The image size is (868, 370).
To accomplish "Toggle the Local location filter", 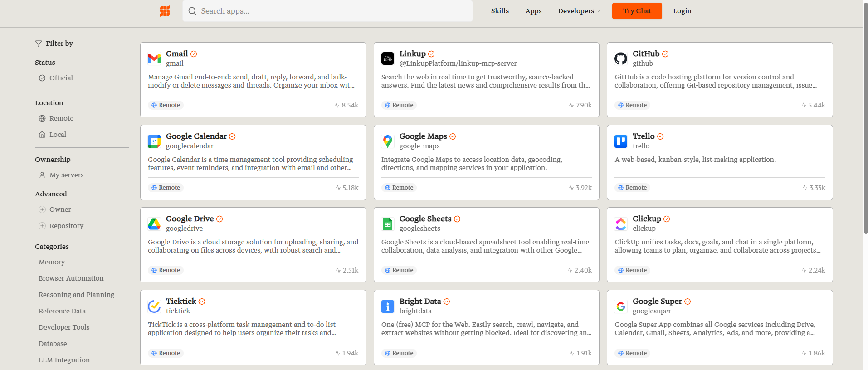I will [52, 135].
